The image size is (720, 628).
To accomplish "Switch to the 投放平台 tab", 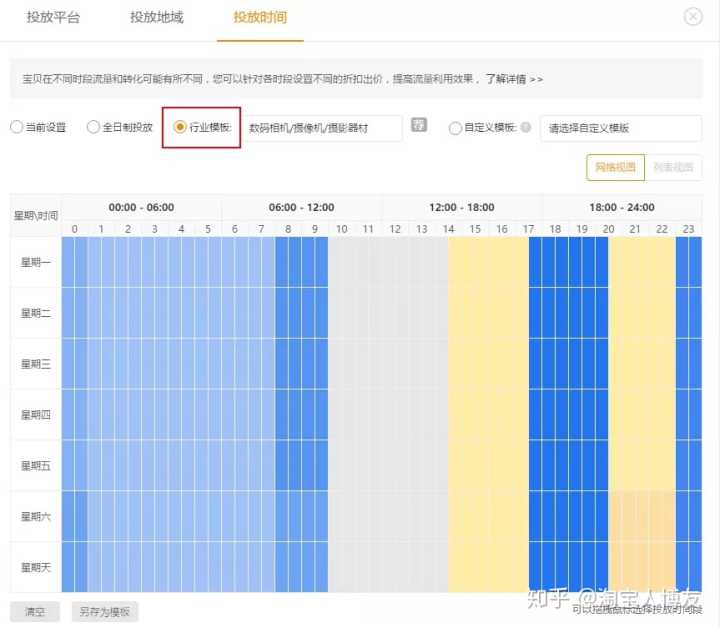I will (x=53, y=18).
